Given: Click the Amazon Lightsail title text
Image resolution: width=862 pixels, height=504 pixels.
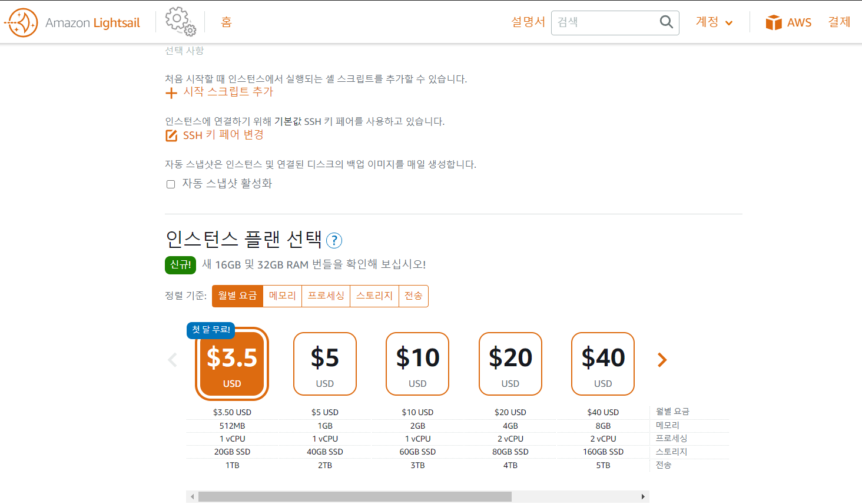Looking at the screenshot, I should tap(92, 23).
